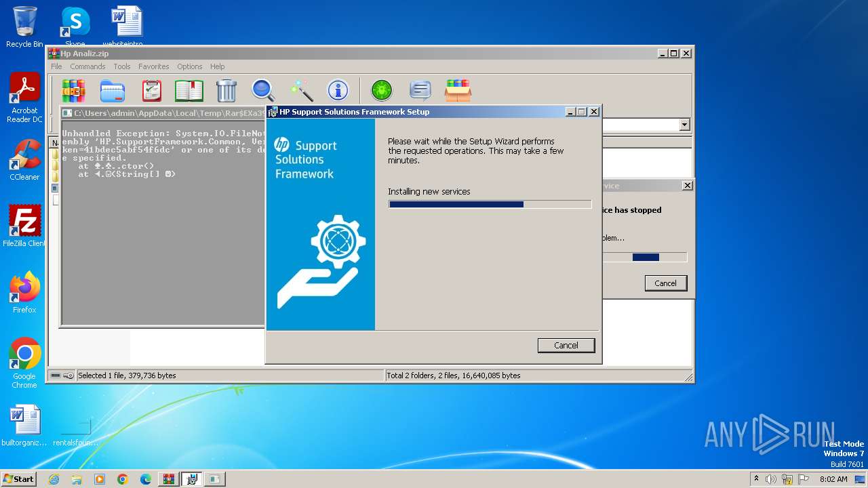Screen dimensions: 868x488
Task: Cancel the HP Support Solutions Framework setup
Action: click(x=566, y=346)
